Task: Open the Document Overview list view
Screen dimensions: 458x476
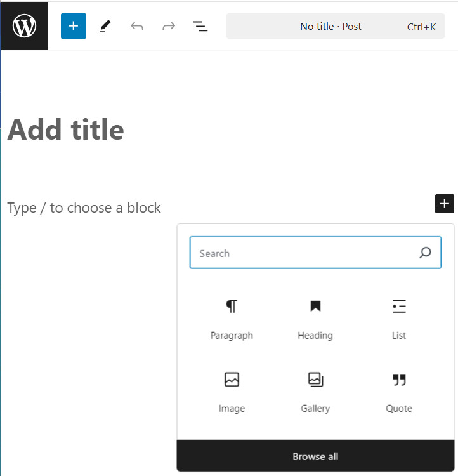Action: click(x=200, y=27)
